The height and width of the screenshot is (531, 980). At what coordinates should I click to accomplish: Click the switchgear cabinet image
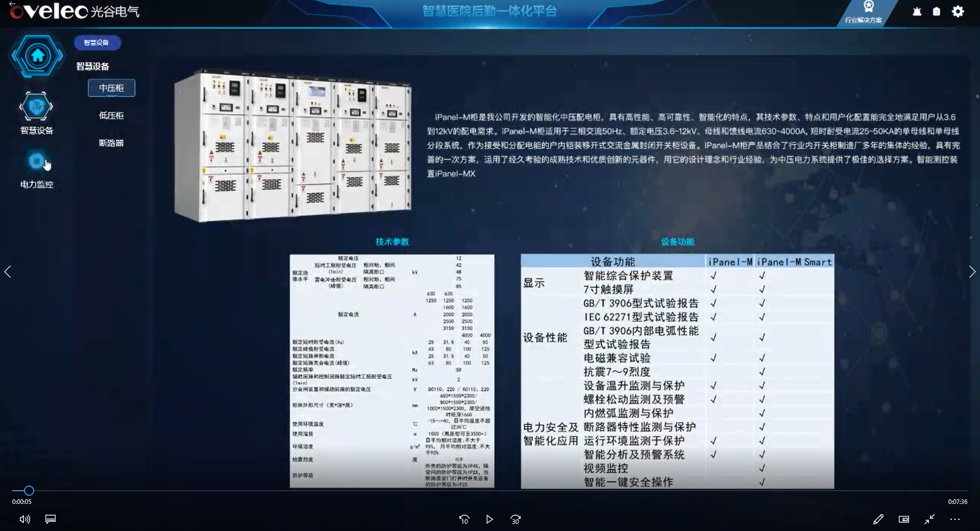pos(292,146)
